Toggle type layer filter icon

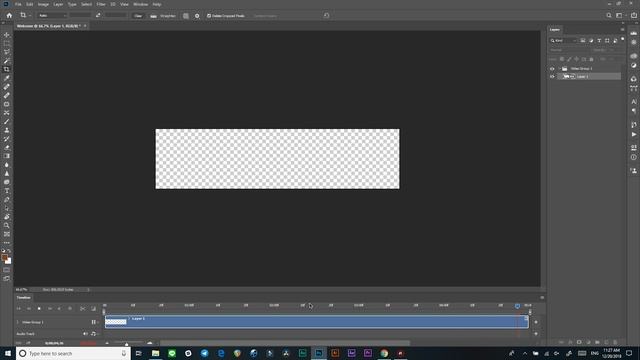tap(599, 40)
